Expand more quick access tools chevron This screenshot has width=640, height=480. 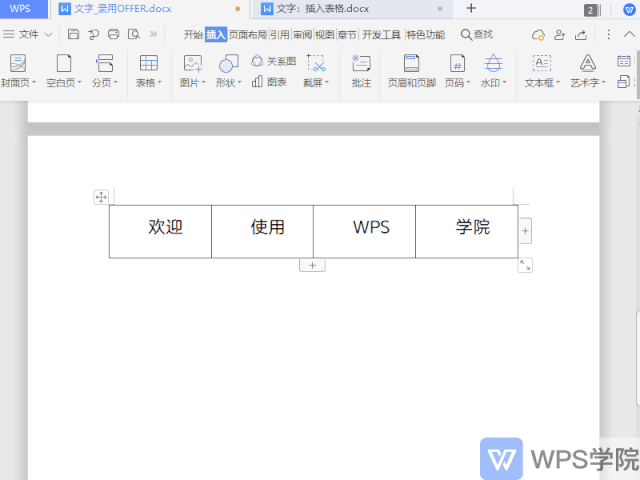pos(153,34)
